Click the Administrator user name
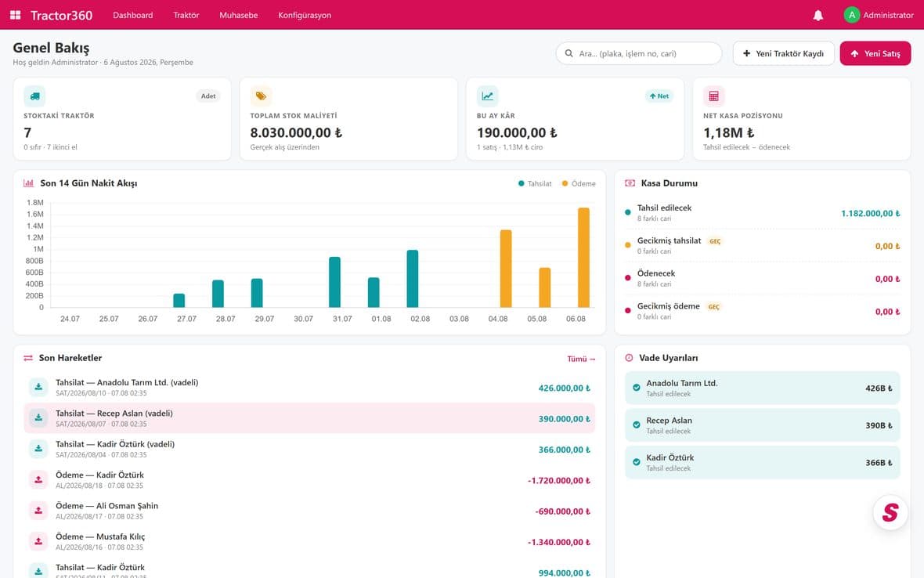924x578 pixels. coord(888,16)
